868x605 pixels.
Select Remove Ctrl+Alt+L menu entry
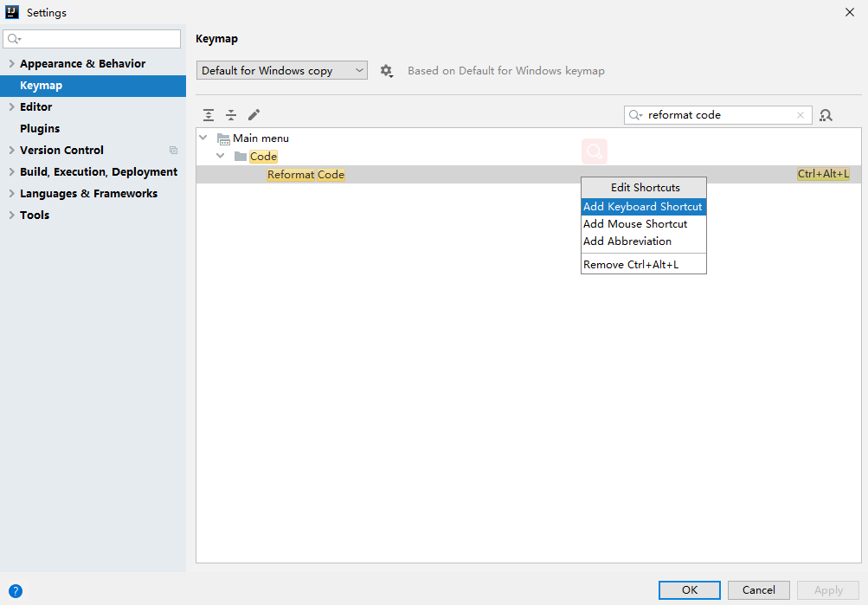coord(643,265)
